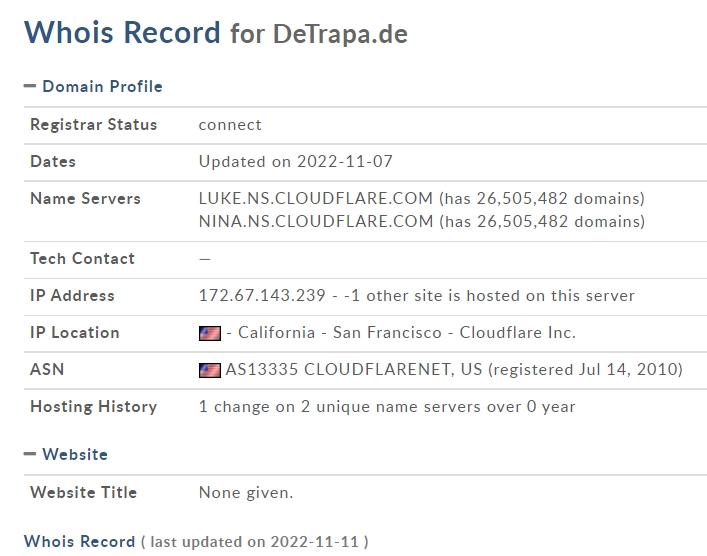The width and height of the screenshot is (707, 556).
Task: Click the bottom 'Whois Record' heading
Action: coord(79,541)
